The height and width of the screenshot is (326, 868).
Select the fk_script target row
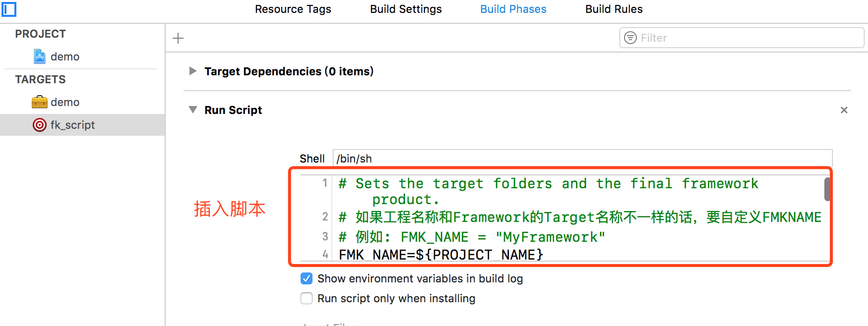(x=82, y=125)
